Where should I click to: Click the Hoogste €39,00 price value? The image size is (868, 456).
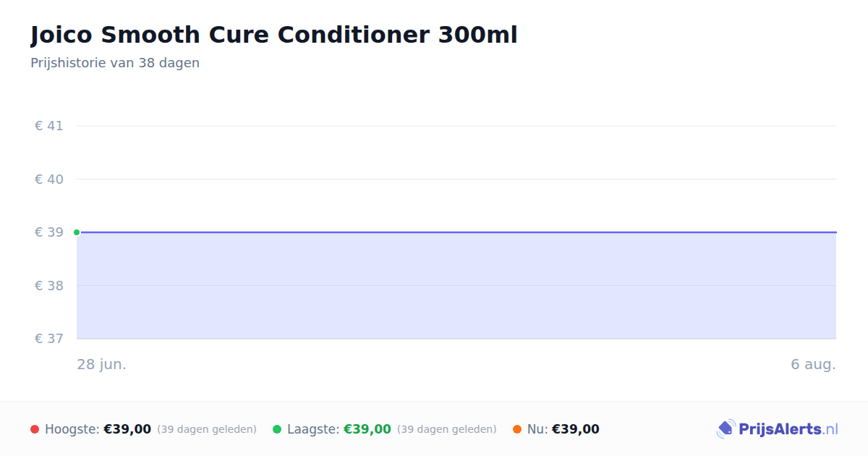127,429
